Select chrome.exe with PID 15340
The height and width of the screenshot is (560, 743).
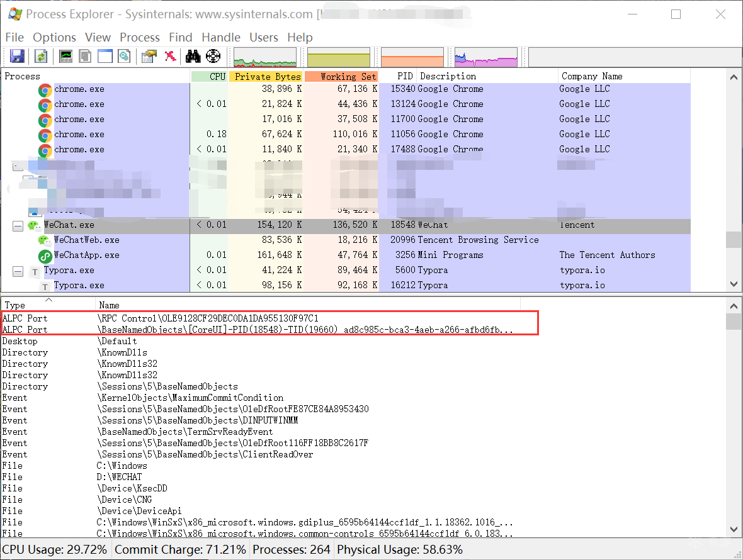click(346, 89)
